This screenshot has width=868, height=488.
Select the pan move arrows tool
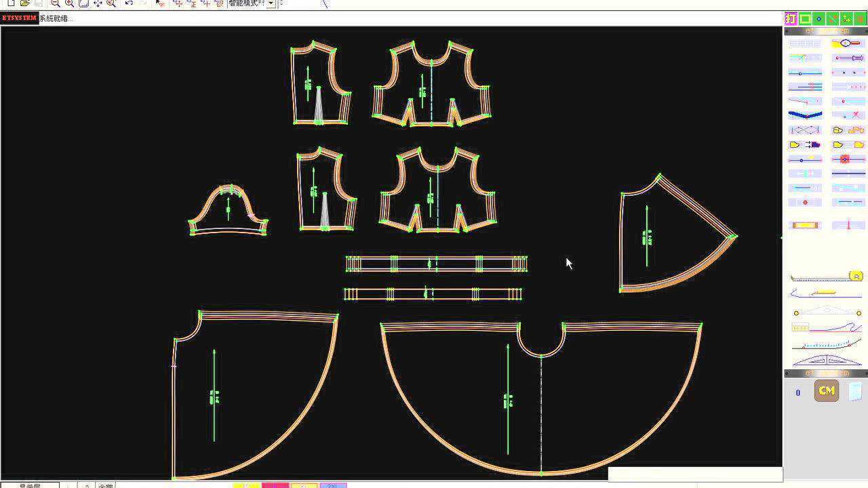[x=98, y=3]
